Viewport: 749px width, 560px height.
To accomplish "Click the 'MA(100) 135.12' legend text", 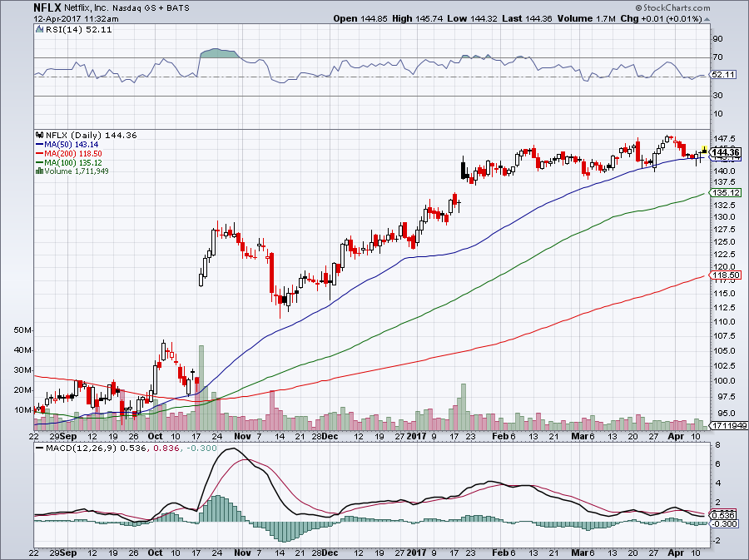I will [73, 163].
